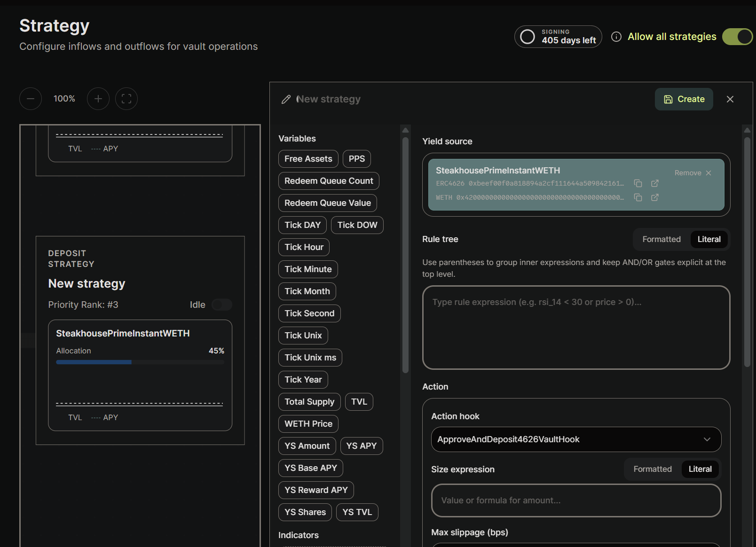The image size is (756, 547).
Task: Copy the ERC4626 contract address
Action: pyautogui.click(x=638, y=183)
